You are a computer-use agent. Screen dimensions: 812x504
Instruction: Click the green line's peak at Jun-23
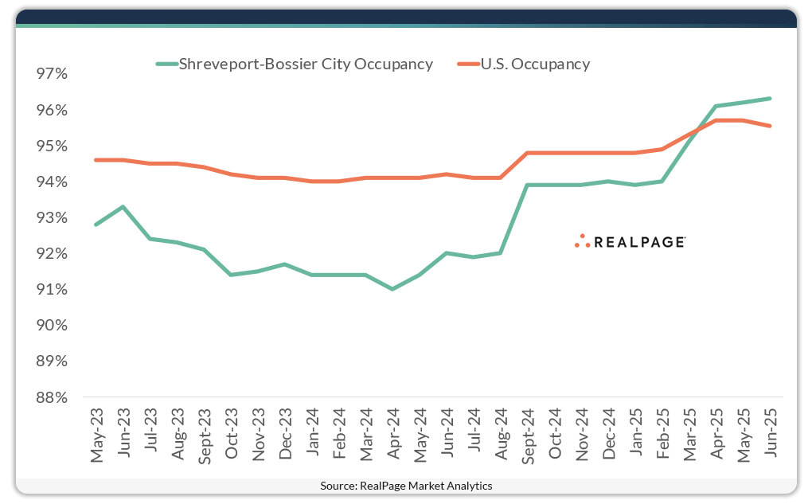pyautogui.click(x=123, y=207)
